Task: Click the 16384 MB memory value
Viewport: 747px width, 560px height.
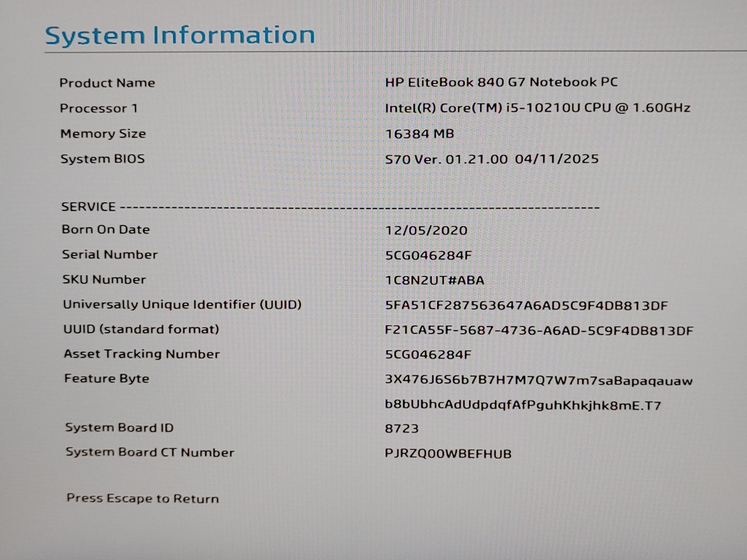Action: 419,133
